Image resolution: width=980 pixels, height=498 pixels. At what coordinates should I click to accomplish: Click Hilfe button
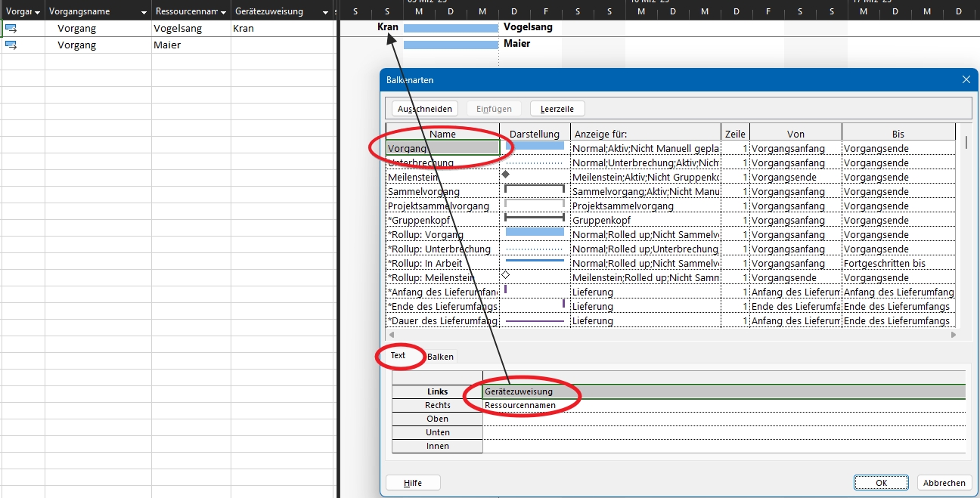413,483
